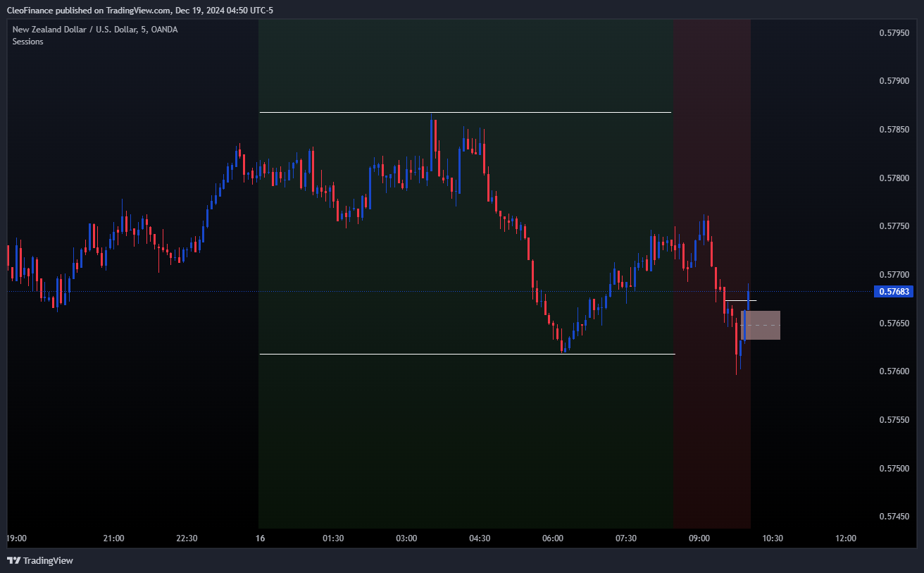924x573 pixels.
Task: Click the 0.57950 price axis label
Action: click(x=893, y=32)
